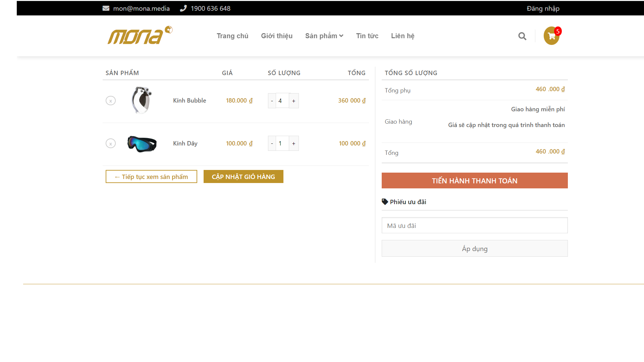Increase Kính Dây quantity with plus
This screenshot has height=362, width=644.
point(294,143)
